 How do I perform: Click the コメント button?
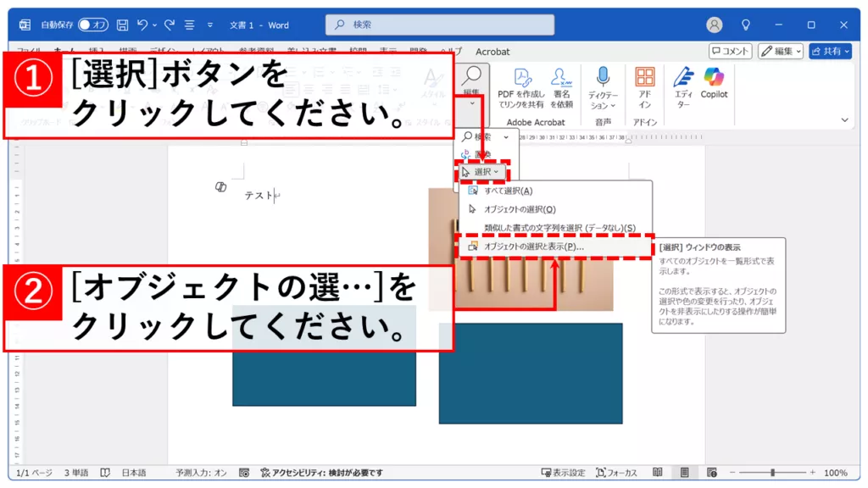click(x=730, y=52)
